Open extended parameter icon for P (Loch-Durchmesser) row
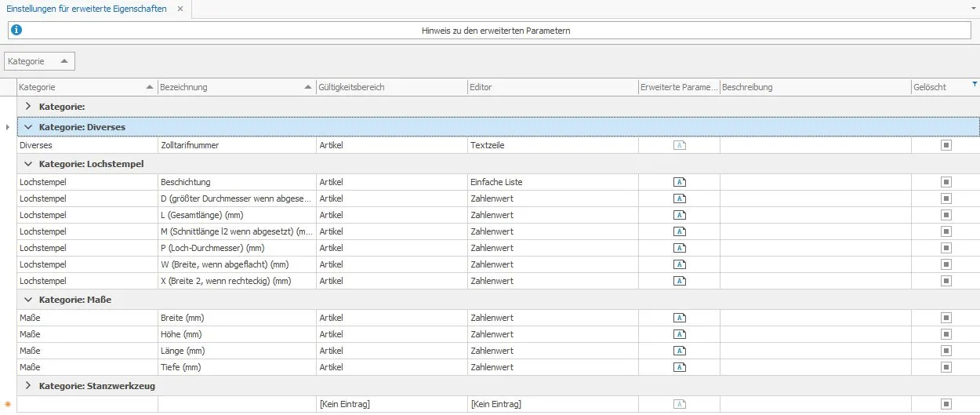This screenshot has height=415, width=980. [x=680, y=248]
